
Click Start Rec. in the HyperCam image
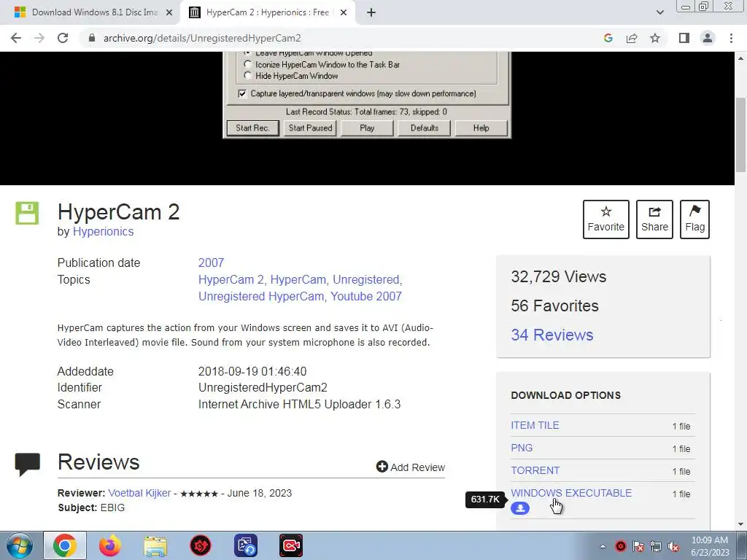(x=252, y=128)
